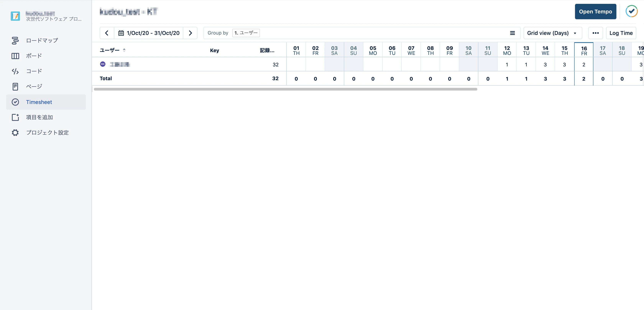Click the コード code icon

tap(15, 71)
